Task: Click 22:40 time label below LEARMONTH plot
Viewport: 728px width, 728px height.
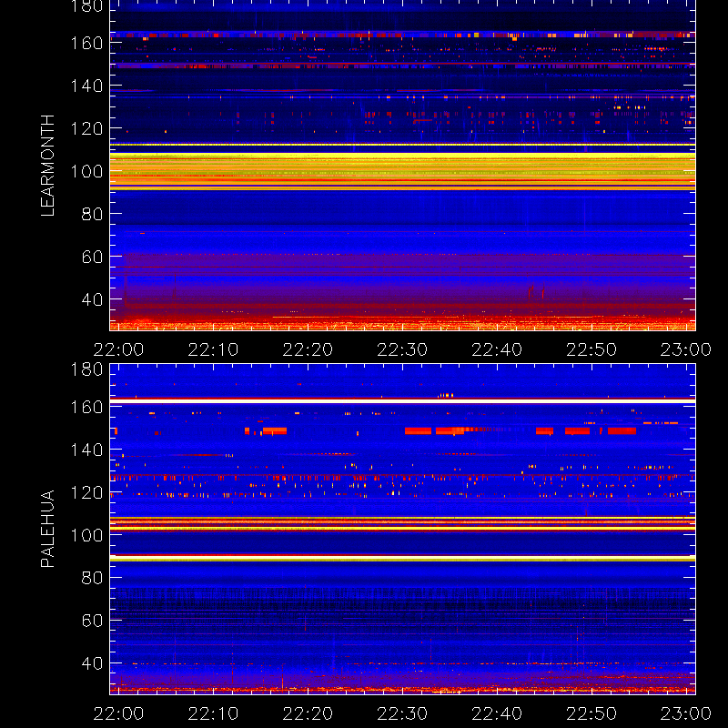Action: 497,349
